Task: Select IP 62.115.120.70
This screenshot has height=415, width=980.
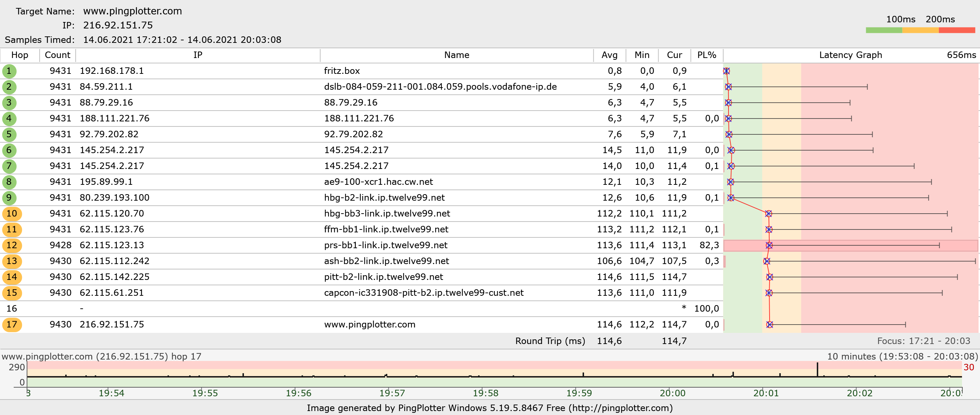Action: point(112,213)
